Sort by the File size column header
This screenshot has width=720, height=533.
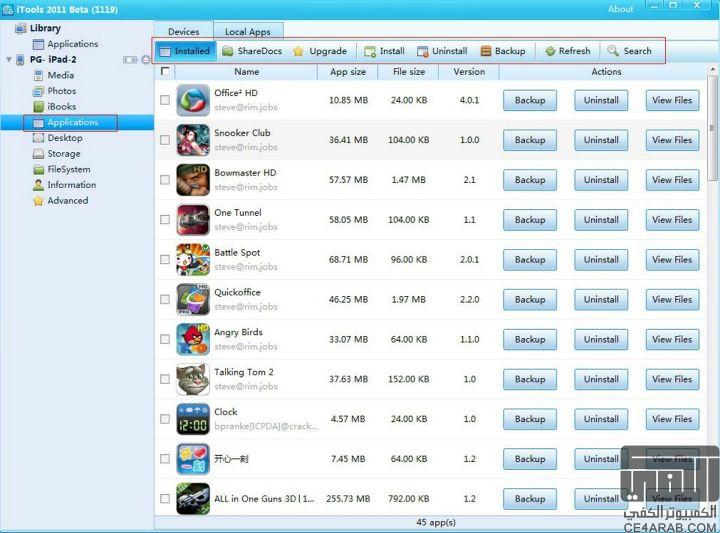coord(408,72)
